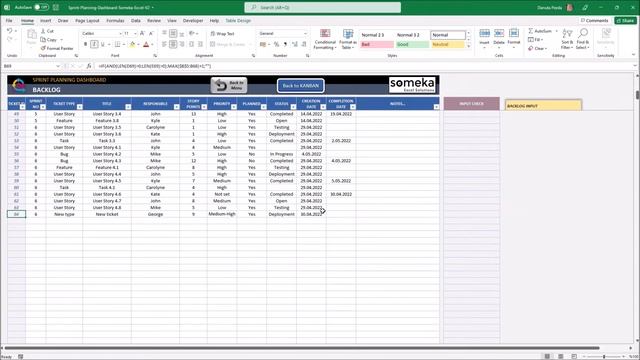The image size is (640, 360).
Task: Switch to the Formulas ribbon tab
Action: point(115,20)
